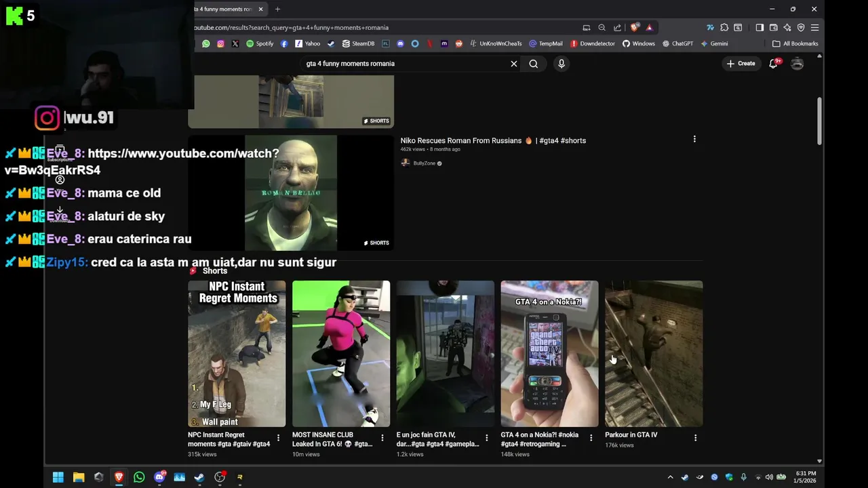Click the YouTube Create button
Viewport: 868px width, 488px height.
point(741,64)
